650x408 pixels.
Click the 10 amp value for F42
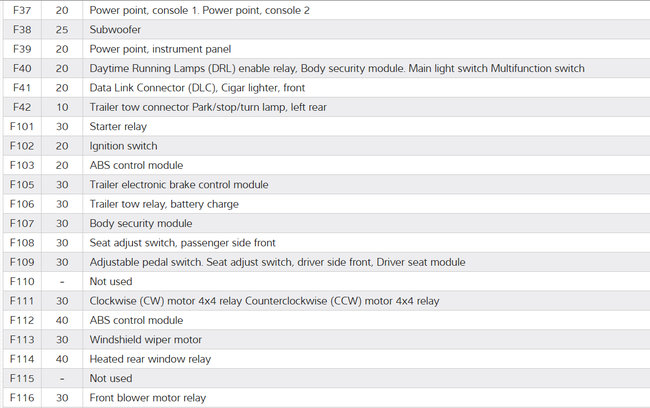click(62, 107)
